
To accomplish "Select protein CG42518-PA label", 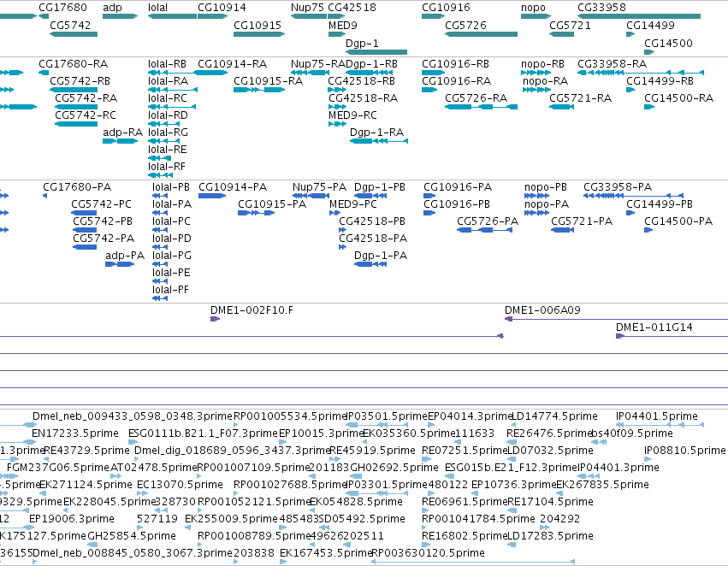I will pos(373,238).
